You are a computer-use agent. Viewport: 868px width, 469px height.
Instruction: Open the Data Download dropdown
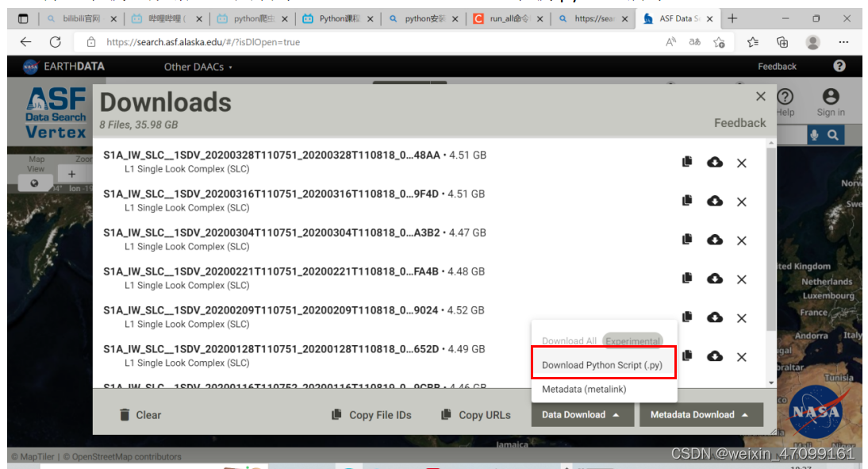[x=582, y=415]
